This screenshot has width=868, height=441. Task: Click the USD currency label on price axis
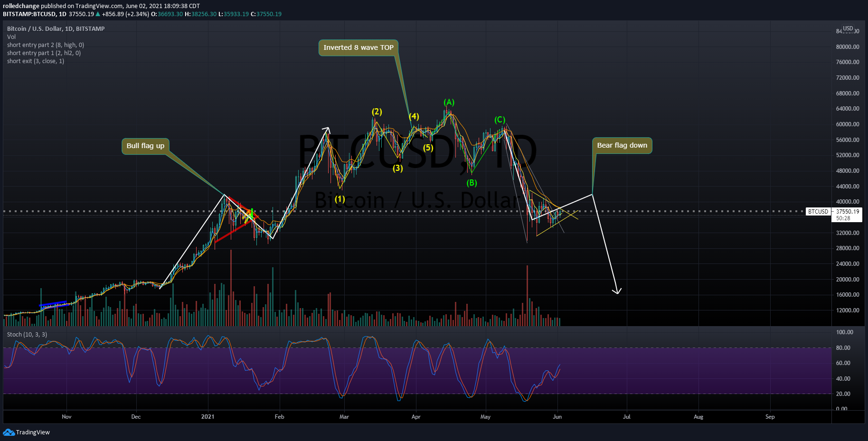coord(848,28)
